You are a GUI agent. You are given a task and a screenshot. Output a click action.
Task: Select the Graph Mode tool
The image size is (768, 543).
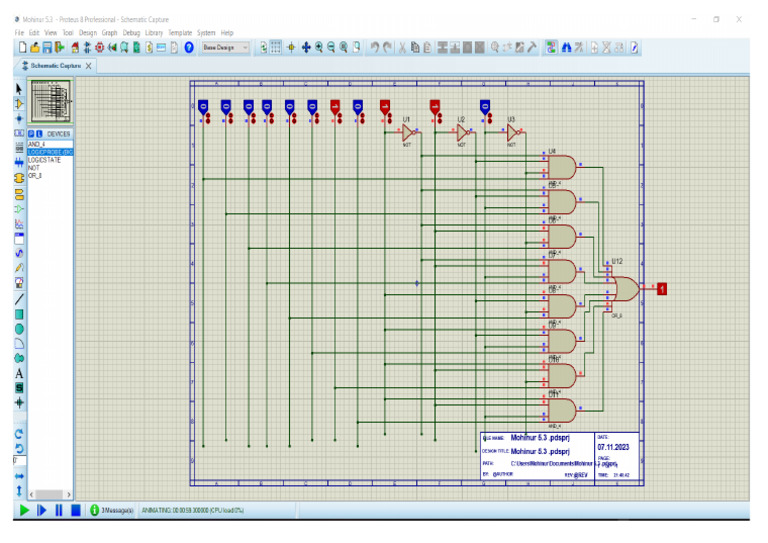pos(19,224)
